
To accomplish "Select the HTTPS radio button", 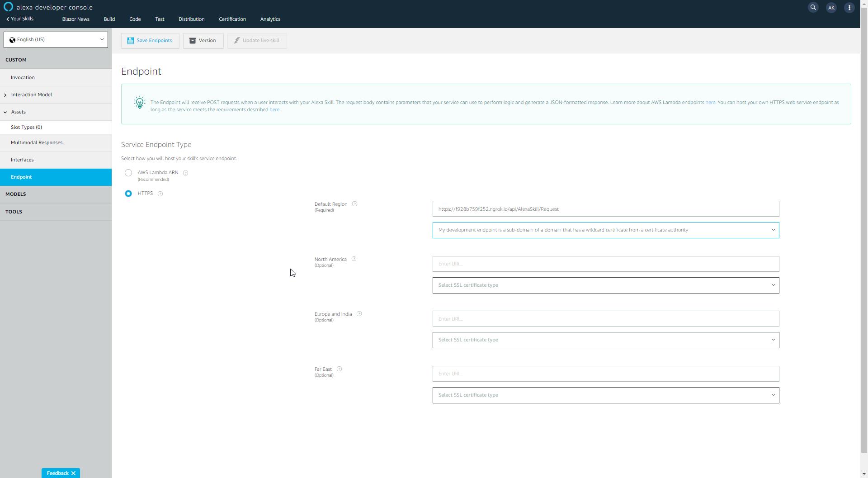I will [128, 194].
